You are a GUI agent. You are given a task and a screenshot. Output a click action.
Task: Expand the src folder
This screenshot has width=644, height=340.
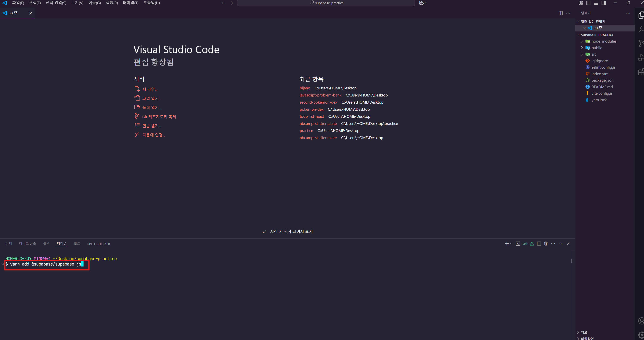pyautogui.click(x=594, y=54)
